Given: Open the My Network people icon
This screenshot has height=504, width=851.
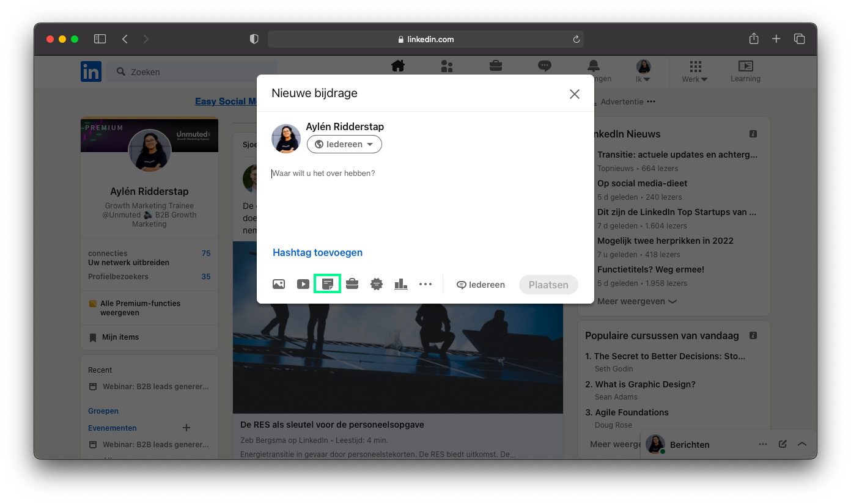Looking at the screenshot, I should [447, 66].
